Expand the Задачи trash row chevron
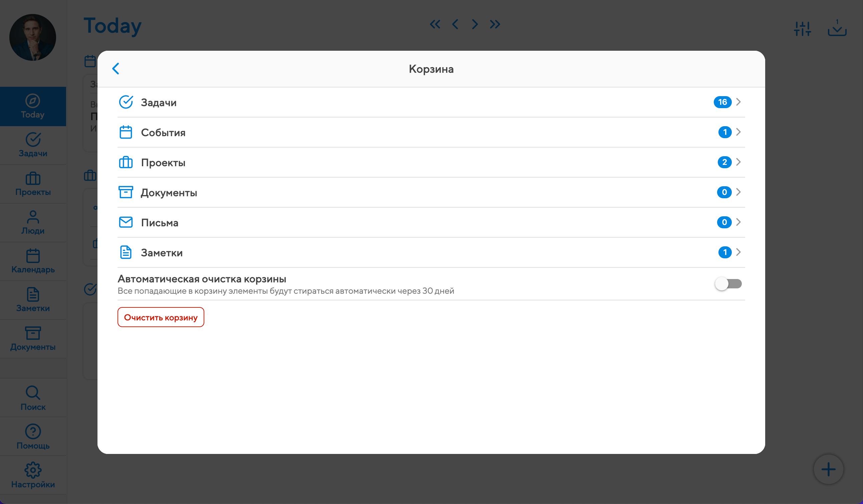863x504 pixels. coord(738,102)
